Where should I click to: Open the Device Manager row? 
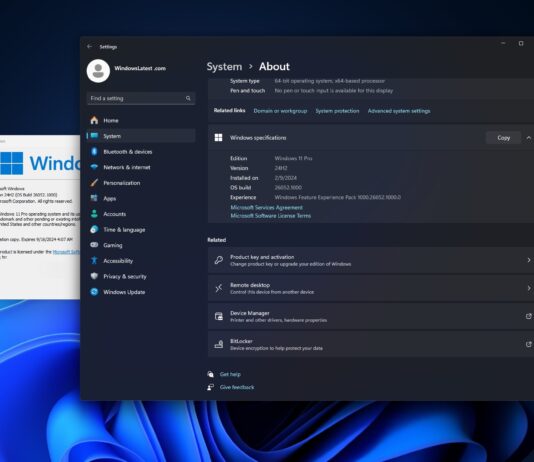371,316
